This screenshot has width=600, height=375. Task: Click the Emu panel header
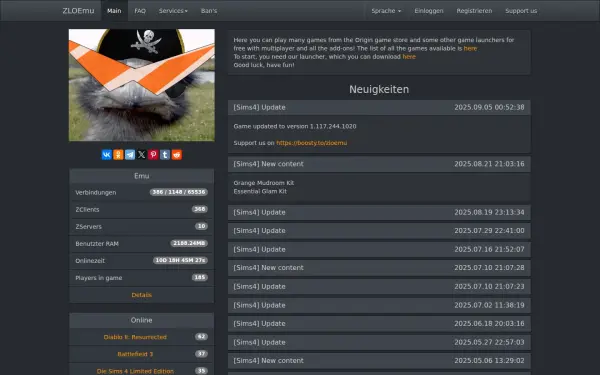tap(142, 176)
